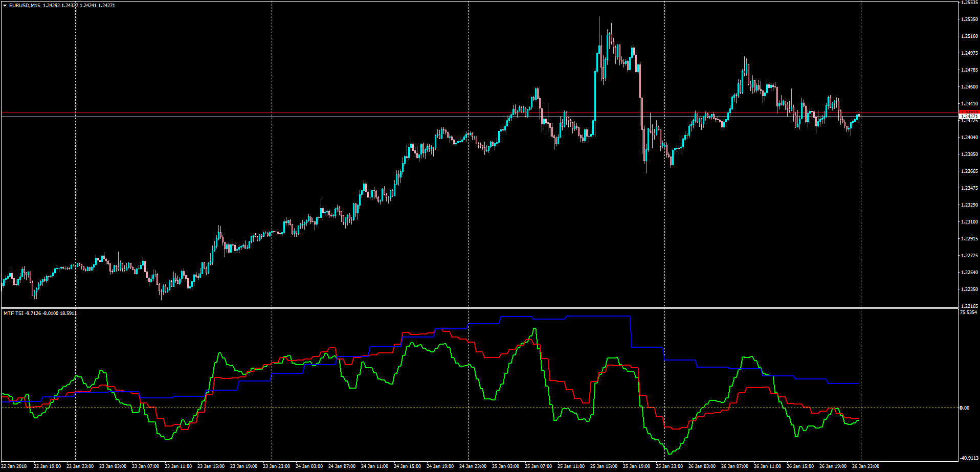Pick the 1.24785 price axis value

pyautogui.click(x=970, y=70)
